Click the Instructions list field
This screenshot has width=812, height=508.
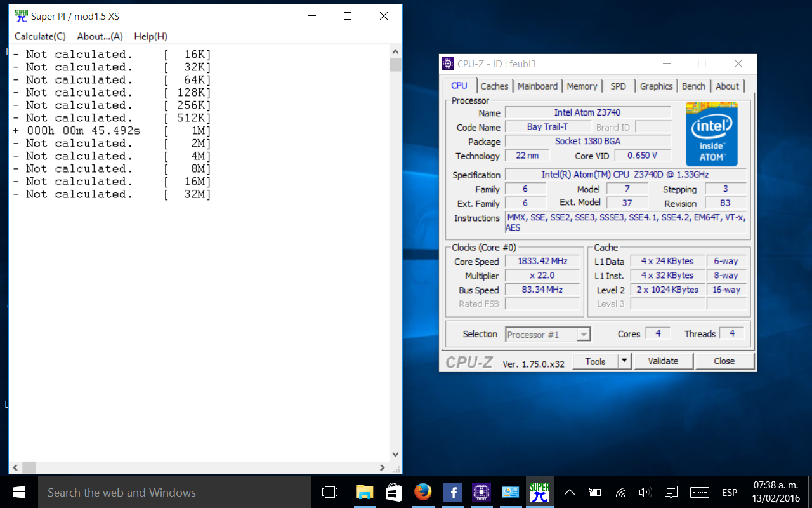(x=625, y=223)
